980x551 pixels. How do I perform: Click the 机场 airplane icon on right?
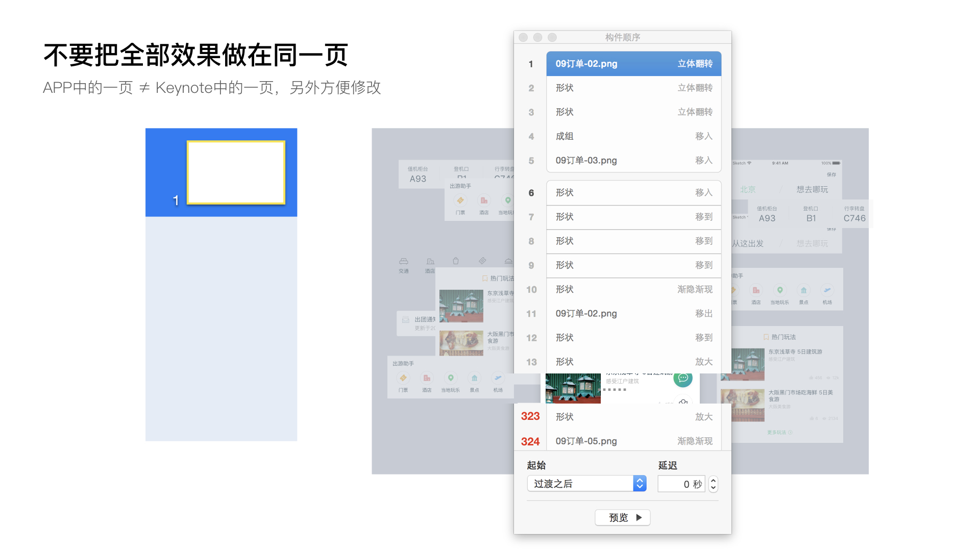pos(827,290)
